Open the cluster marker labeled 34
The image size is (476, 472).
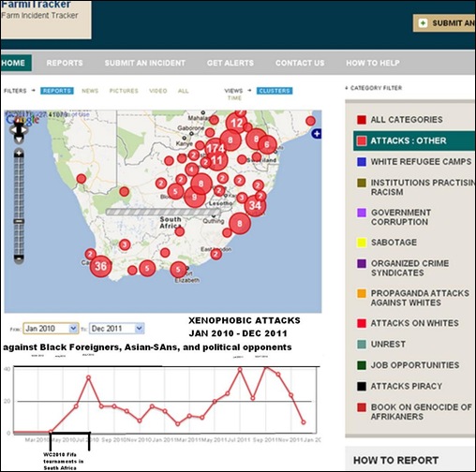tap(255, 205)
